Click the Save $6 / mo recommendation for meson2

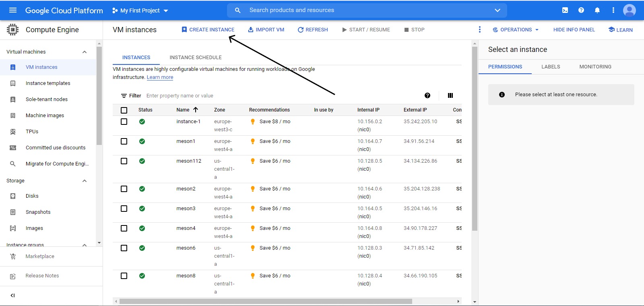point(275,189)
